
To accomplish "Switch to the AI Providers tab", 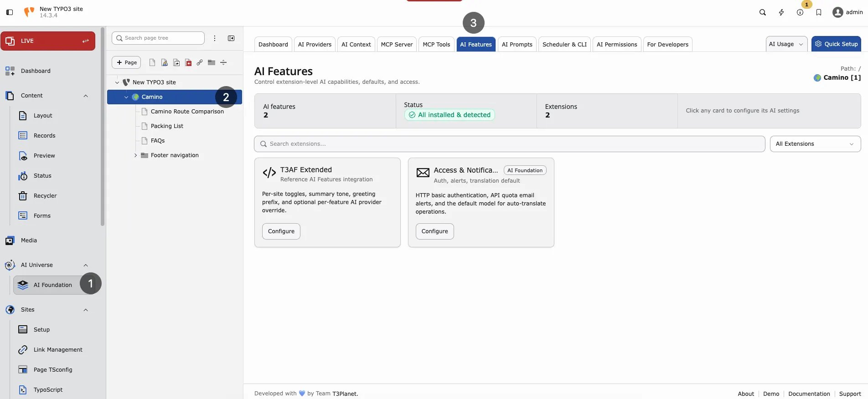I will click(315, 44).
